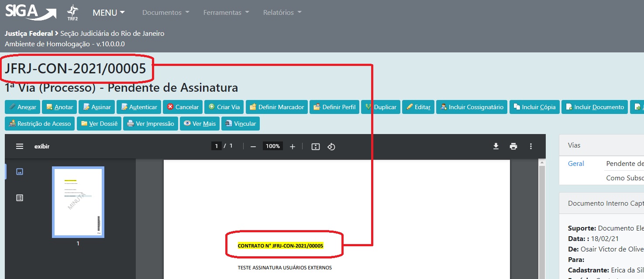Viewport: 644px width, 279px height.
Task: Download the PDF document
Action: [x=496, y=146]
